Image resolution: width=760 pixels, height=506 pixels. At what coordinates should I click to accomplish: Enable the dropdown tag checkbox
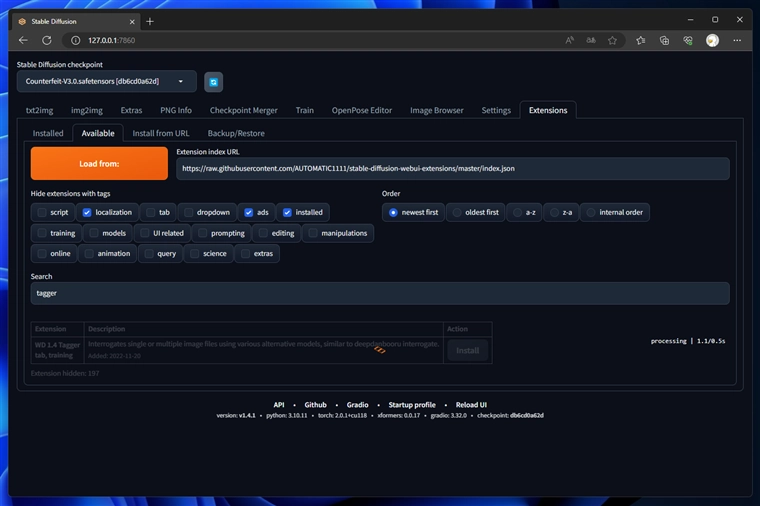coord(189,212)
